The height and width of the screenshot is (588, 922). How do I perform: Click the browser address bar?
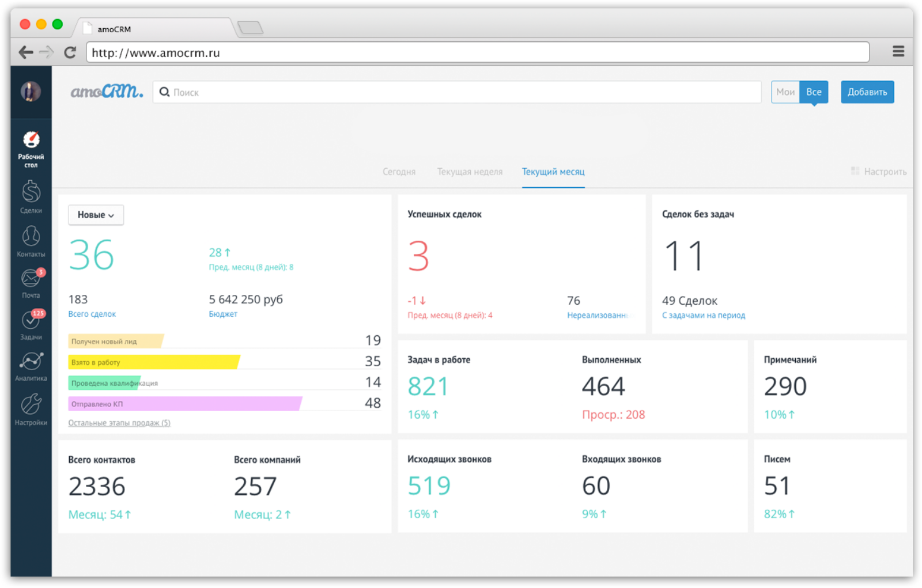tap(478, 52)
